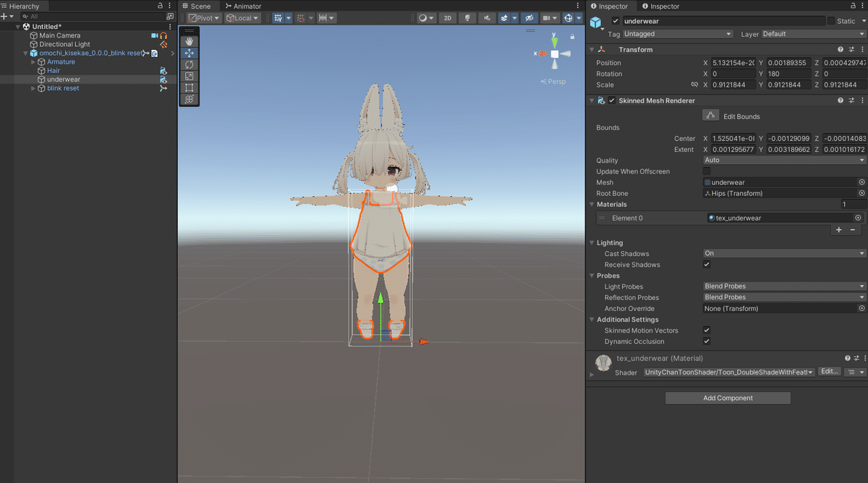Select the Rect transform tool

[189, 87]
